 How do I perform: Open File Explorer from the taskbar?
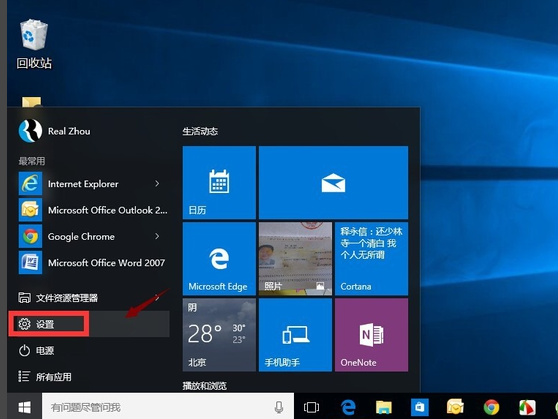(x=384, y=407)
